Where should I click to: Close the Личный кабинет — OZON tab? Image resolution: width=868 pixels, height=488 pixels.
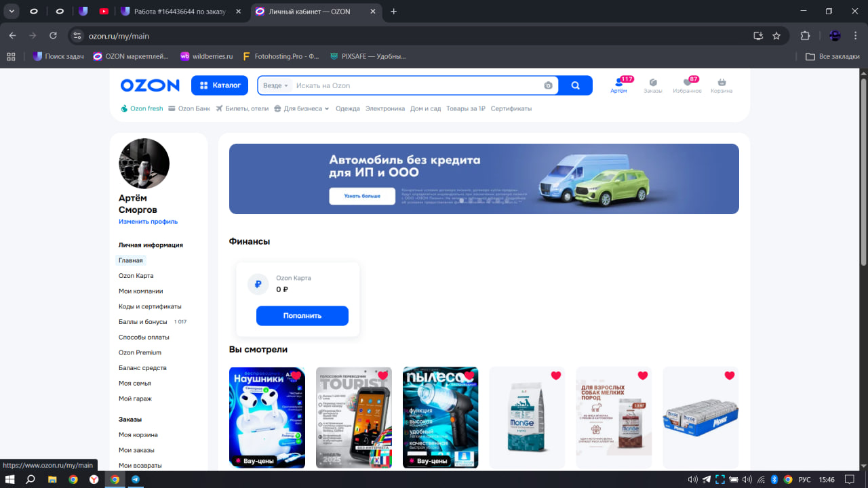[x=374, y=12]
